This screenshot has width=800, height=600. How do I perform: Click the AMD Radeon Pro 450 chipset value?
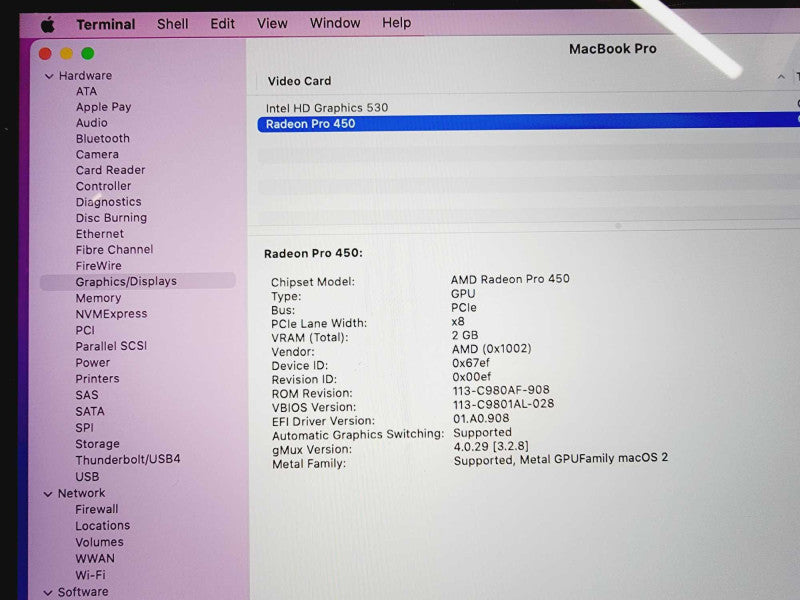pyautogui.click(x=510, y=279)
